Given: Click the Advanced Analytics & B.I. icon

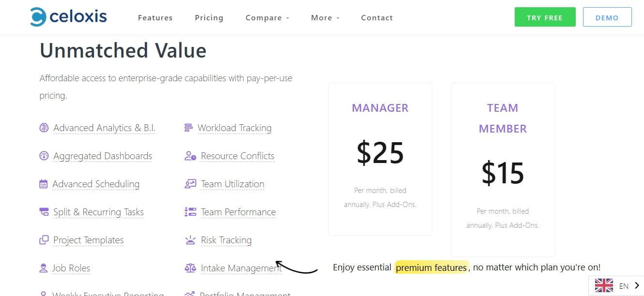Looking at the screenshot, I should 44,128.
